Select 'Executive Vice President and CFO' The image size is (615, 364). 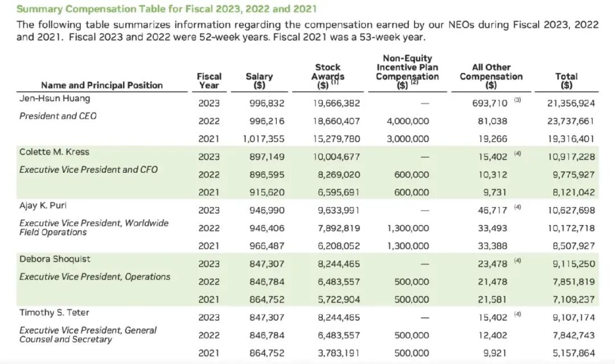point(88,169)
